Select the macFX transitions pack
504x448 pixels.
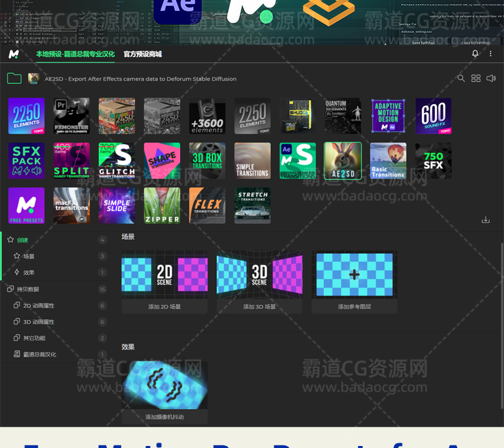pyautogui.click(x=72, y=206)
